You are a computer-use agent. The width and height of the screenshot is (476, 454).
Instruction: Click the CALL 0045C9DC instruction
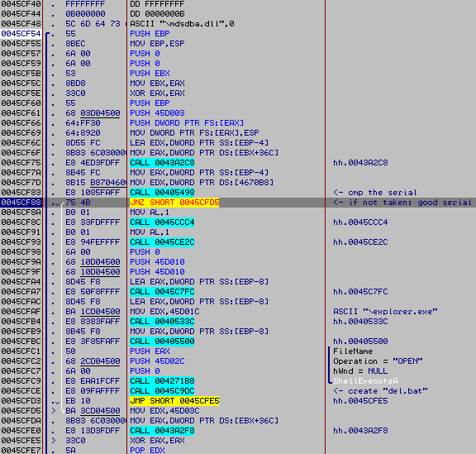pyautogui.click(x=162, y=391)
